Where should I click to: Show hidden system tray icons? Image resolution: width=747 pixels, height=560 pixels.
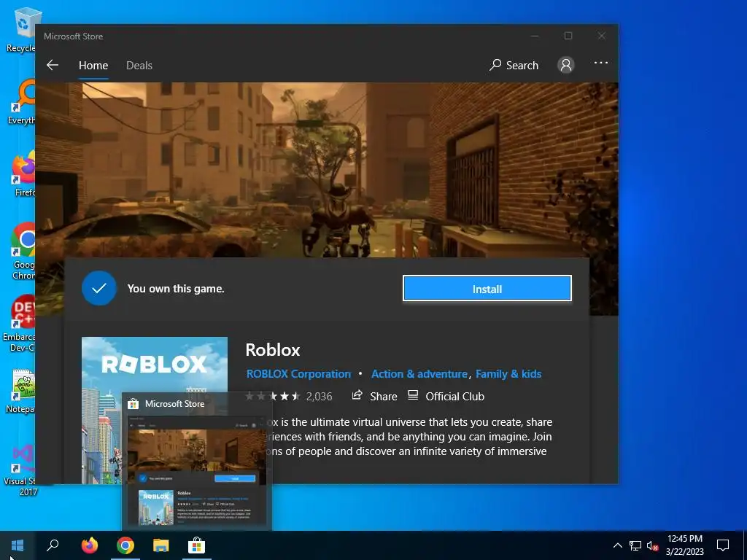pyautogui.click(x=617, y=545)
